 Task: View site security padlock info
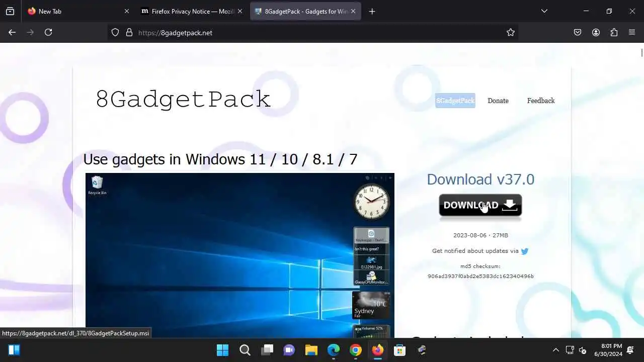pyautogui.click(x=129, y=32)
